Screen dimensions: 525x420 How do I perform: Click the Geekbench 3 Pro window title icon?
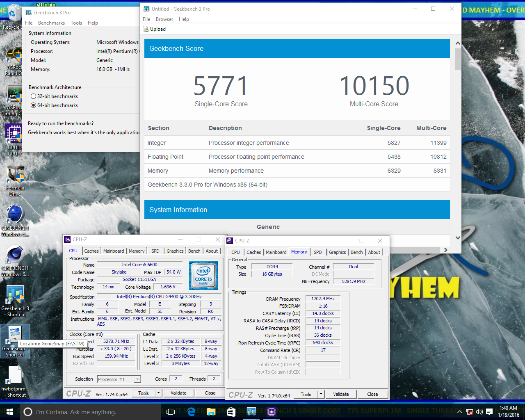point(29,13)
